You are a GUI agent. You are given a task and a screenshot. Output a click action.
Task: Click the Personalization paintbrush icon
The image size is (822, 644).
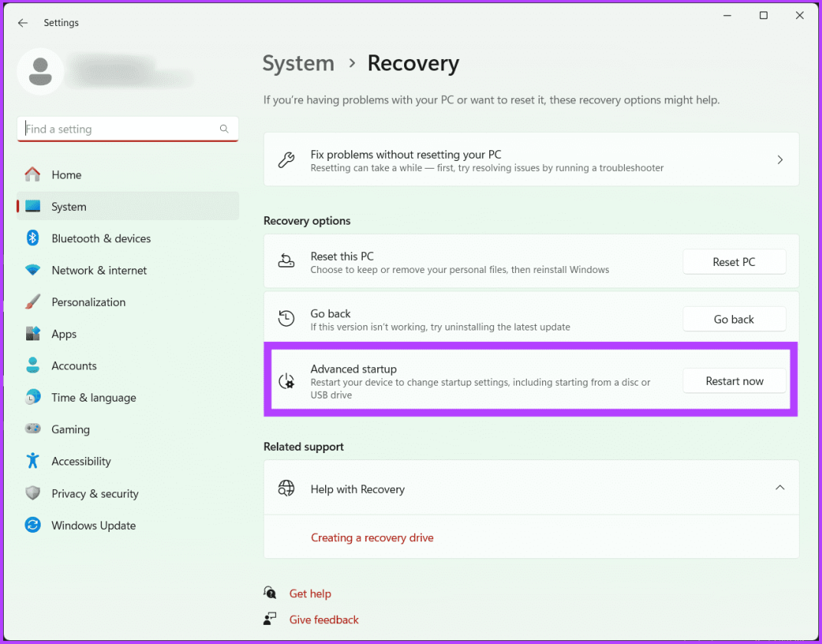33,302
